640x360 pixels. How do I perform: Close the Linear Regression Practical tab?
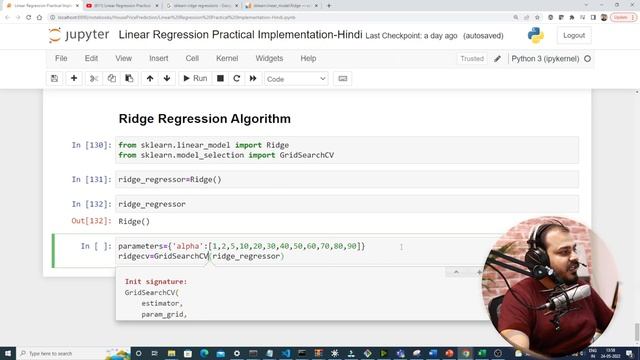tap(77, 6)
